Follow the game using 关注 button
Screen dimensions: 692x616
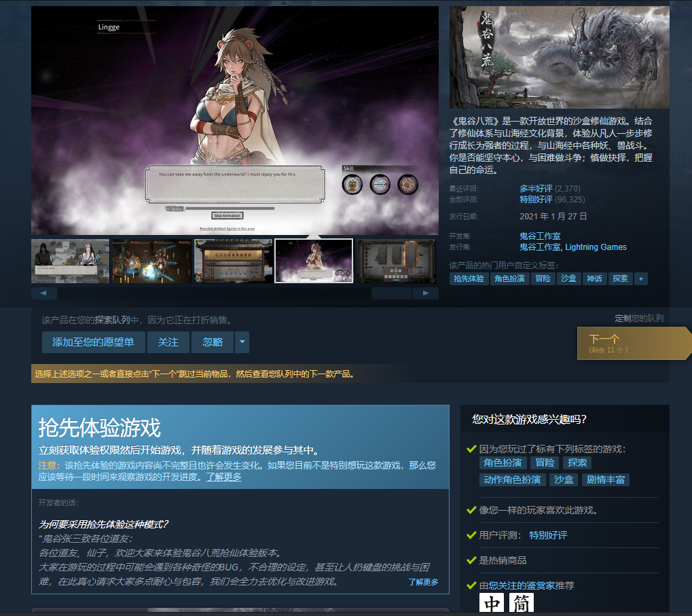(x=168, y=342)
